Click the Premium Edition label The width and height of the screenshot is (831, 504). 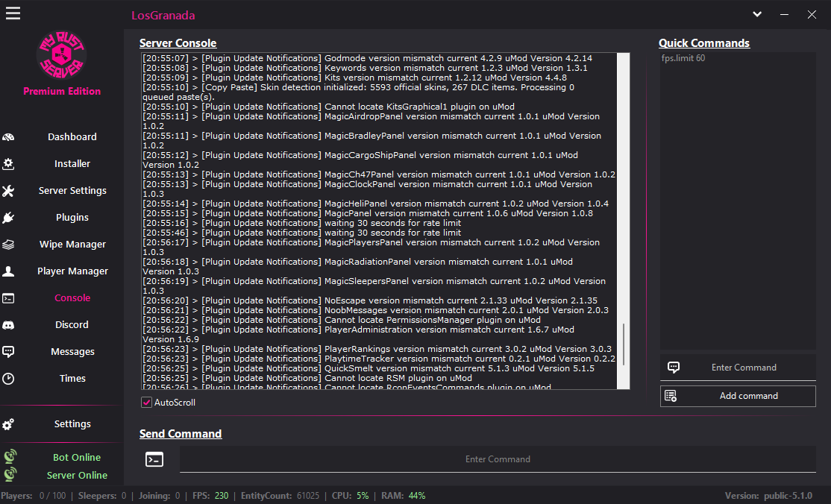tap(62, 91)
